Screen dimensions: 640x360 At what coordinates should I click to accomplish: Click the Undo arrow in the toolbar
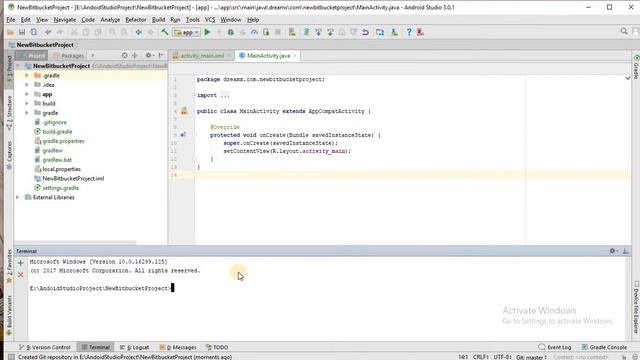[x=48, y=32]
